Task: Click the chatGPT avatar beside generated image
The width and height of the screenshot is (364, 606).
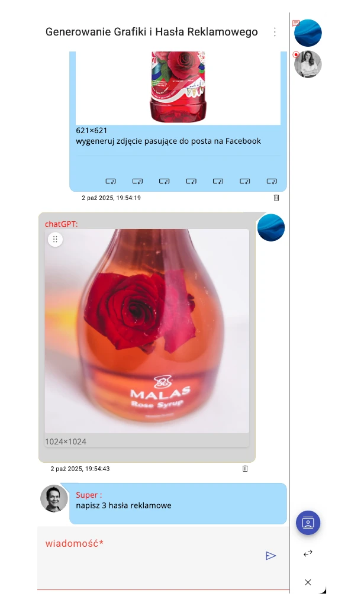Action: point(271,228)
